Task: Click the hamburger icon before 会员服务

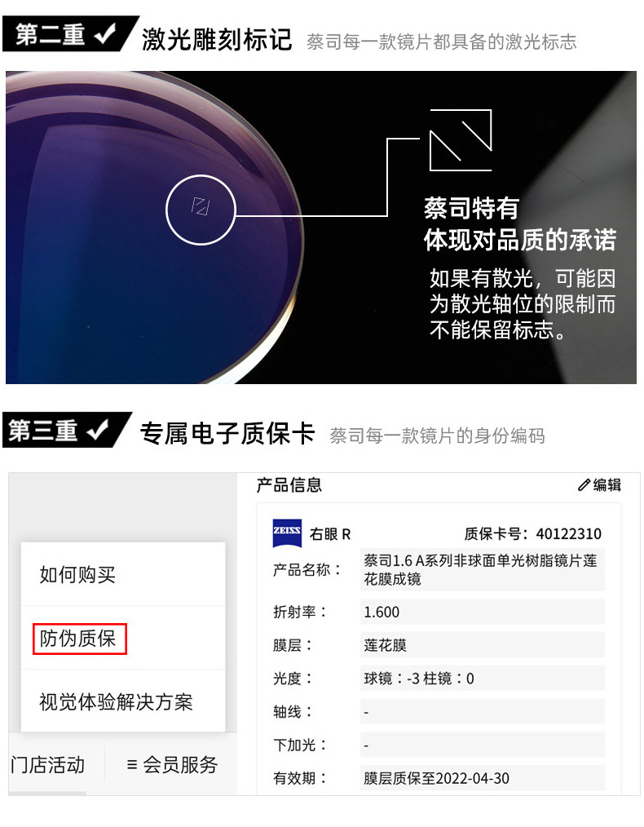Action: pyautogui.click(x=132, y=764)
